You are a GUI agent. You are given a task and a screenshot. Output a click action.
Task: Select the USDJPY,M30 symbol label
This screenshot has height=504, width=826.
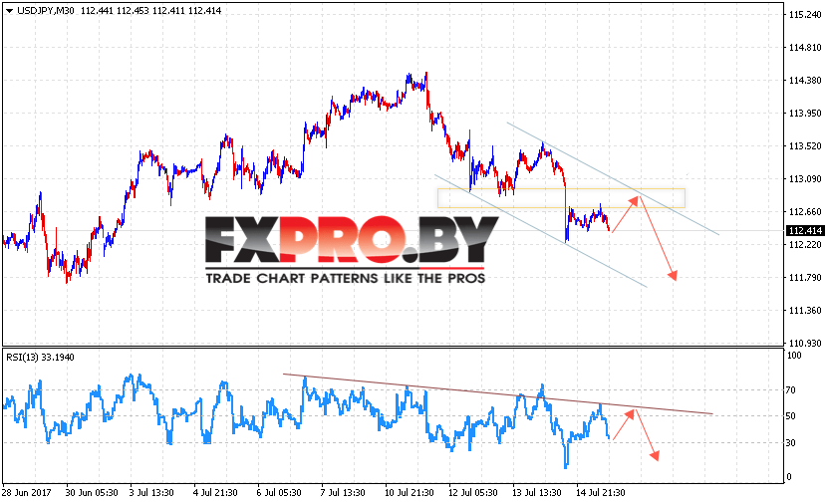point(46,11)
